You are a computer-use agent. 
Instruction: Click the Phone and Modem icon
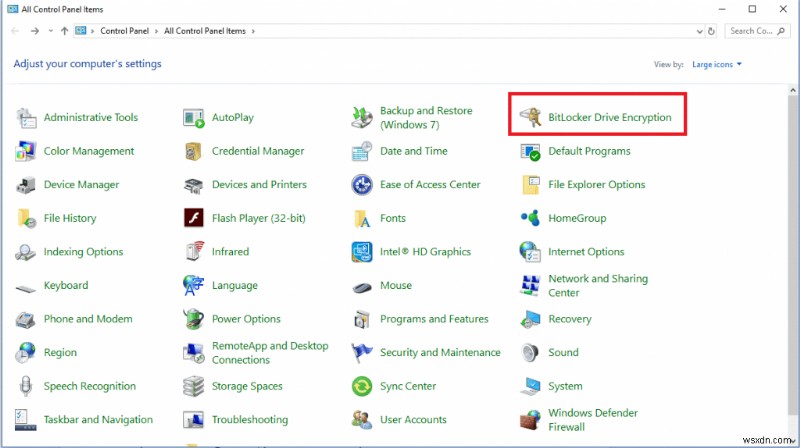click(x=26, y=320)
